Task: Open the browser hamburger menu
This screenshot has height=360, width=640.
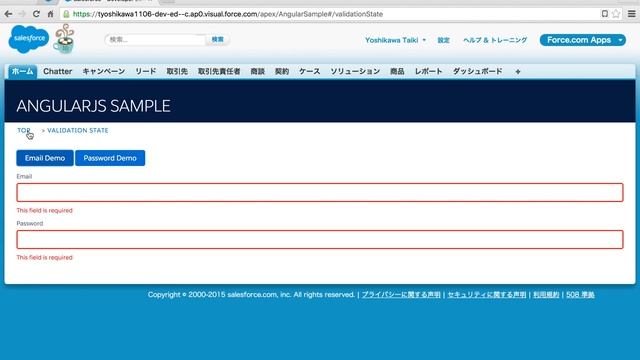Action: click(631, 14)
